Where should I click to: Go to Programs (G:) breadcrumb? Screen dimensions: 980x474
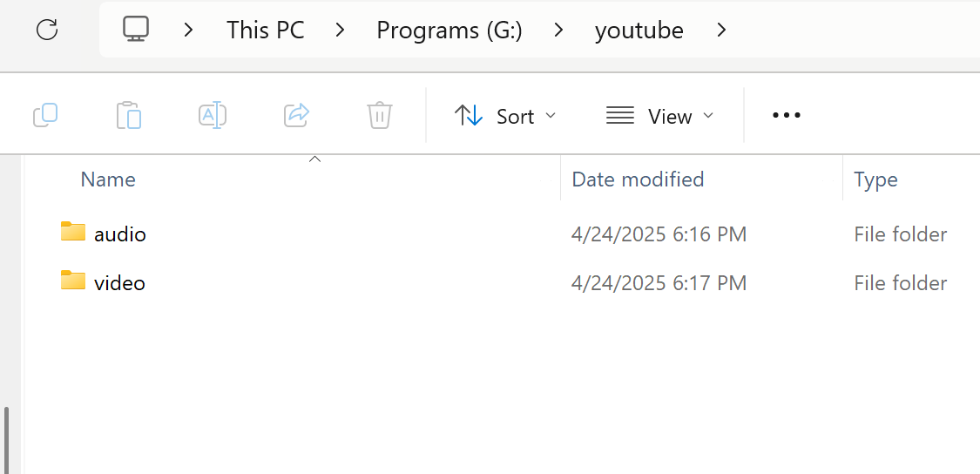pyautogui.click(x=449, y=30)
